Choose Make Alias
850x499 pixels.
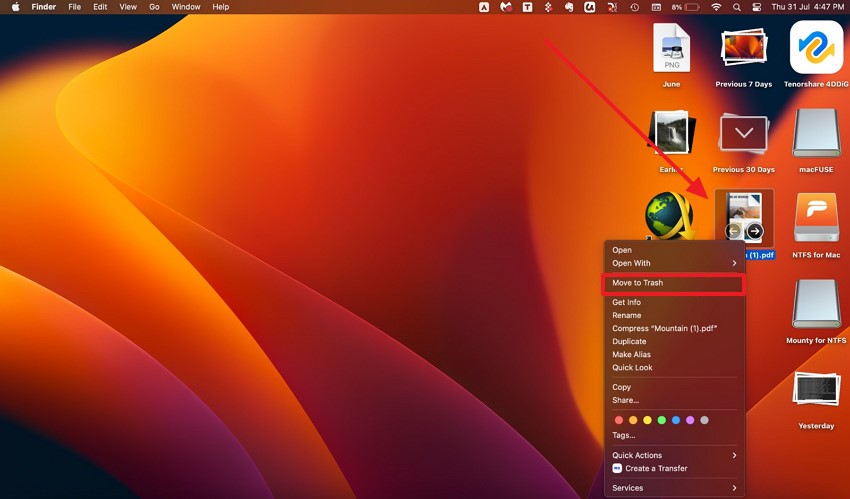674,354
